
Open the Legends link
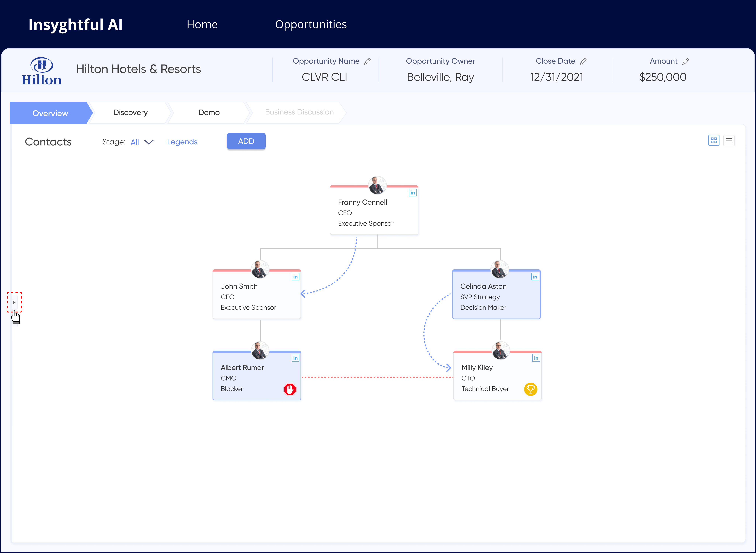[x=182, y=142]
